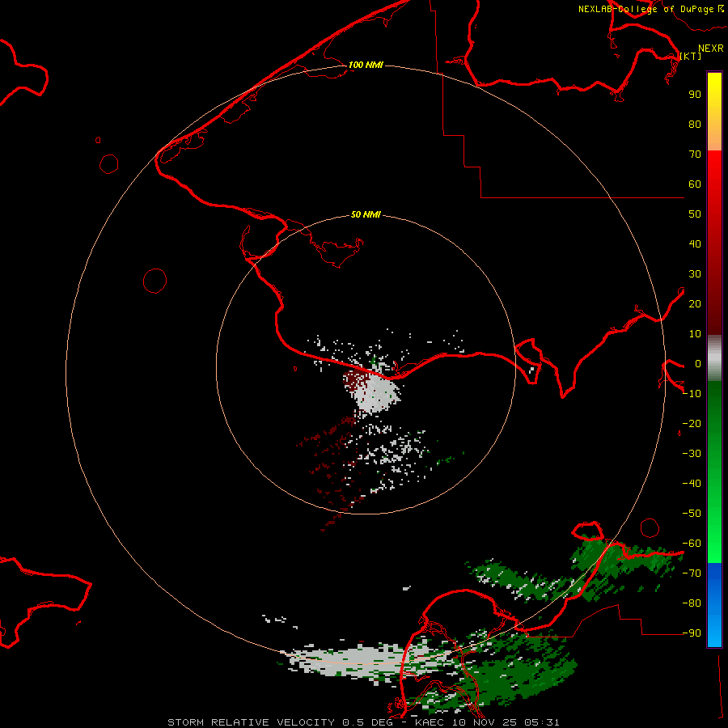This screenshot has width=728, height=728.
Task: Select the -80 value on the velocity scale
Action: coord(692,603)
